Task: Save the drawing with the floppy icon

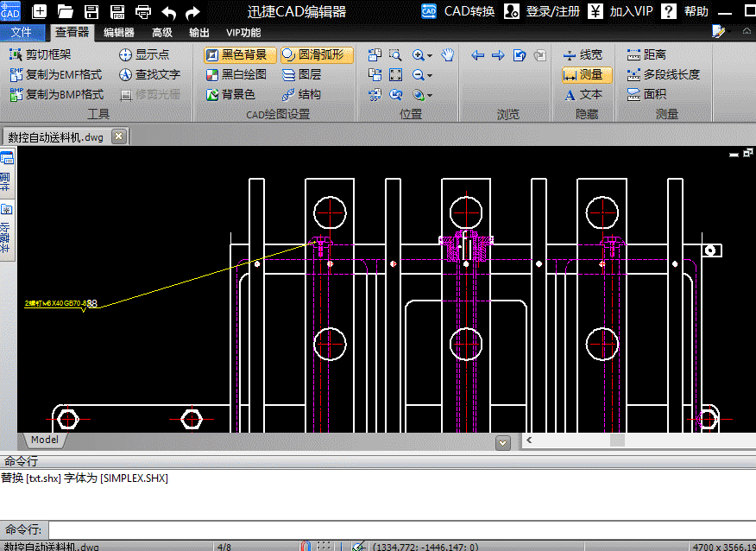Action: pos(91,11)
